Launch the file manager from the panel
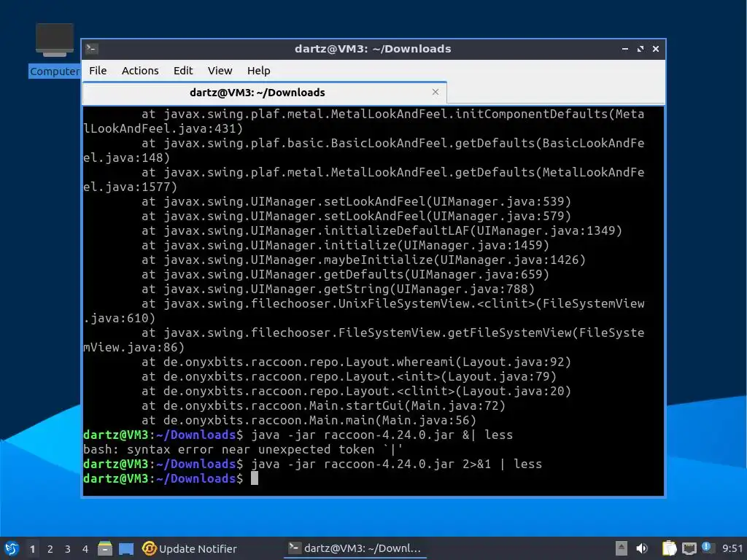This screenshot has width=747, height=560. 105,548
